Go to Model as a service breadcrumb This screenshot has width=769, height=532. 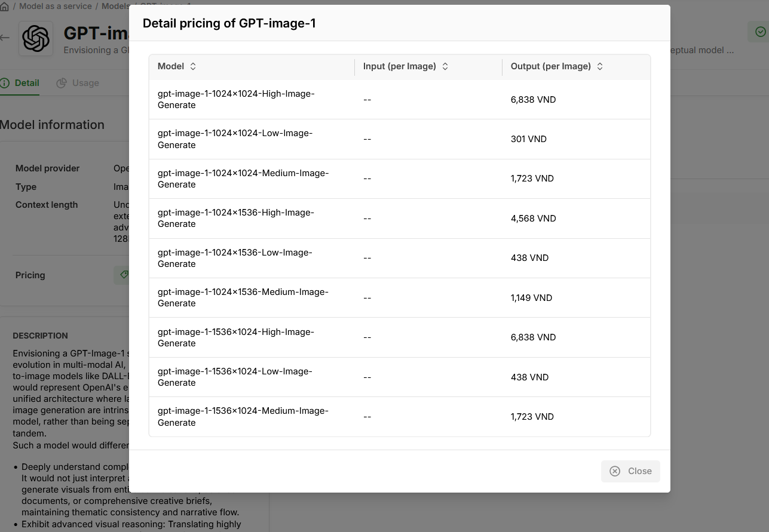(x=56, y=6)
